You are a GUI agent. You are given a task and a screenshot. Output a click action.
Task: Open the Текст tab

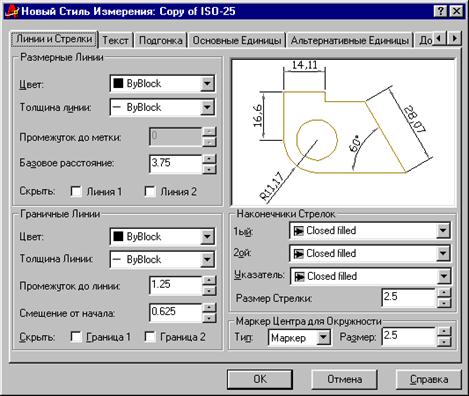pyautogui.click(x=115, y=41)
